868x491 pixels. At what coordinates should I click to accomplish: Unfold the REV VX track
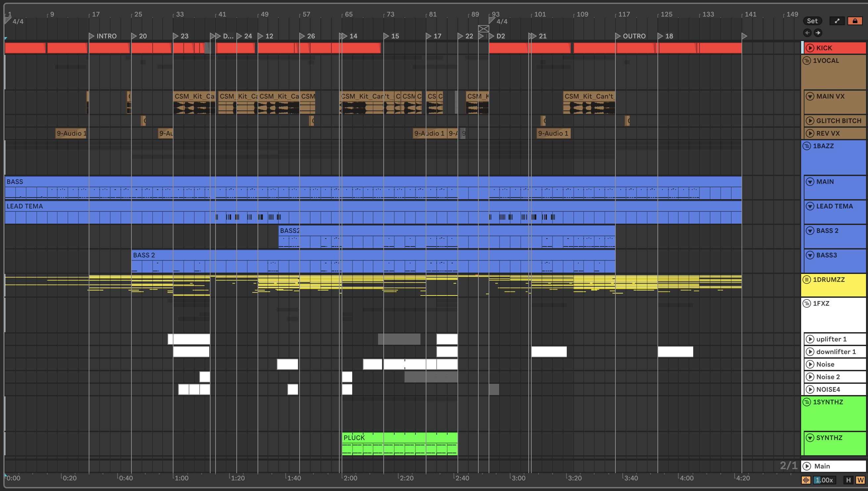[810, 133]
